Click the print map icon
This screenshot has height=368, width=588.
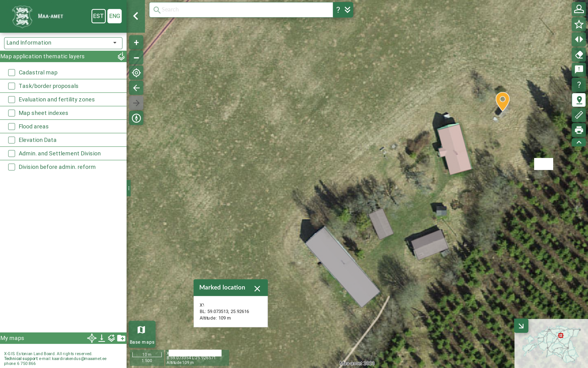(x=579, y=130)
